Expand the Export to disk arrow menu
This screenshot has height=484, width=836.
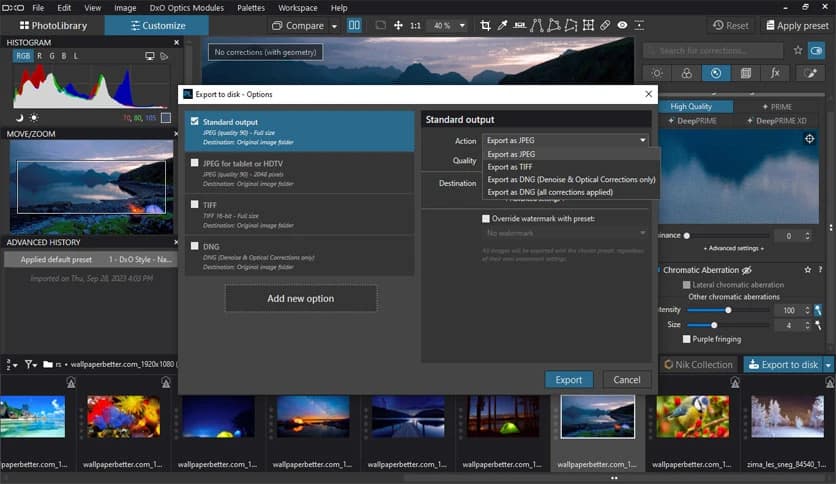tap(828, 365)
